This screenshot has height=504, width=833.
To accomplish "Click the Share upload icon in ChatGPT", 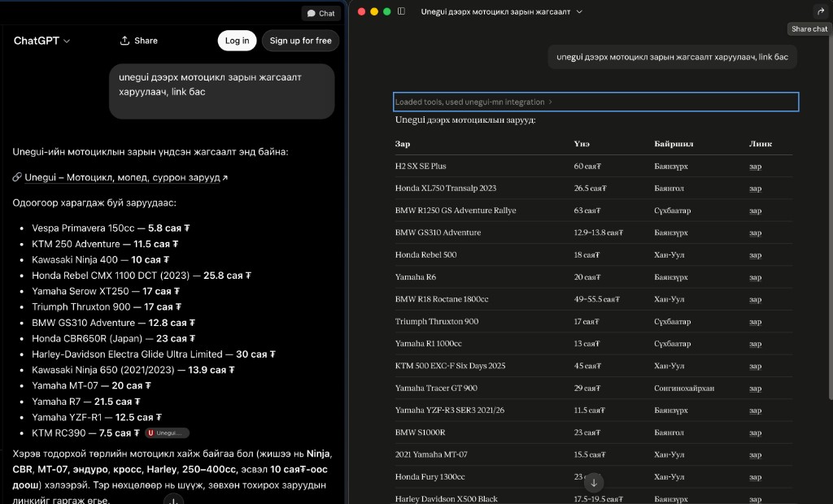I will coord(124,41).
